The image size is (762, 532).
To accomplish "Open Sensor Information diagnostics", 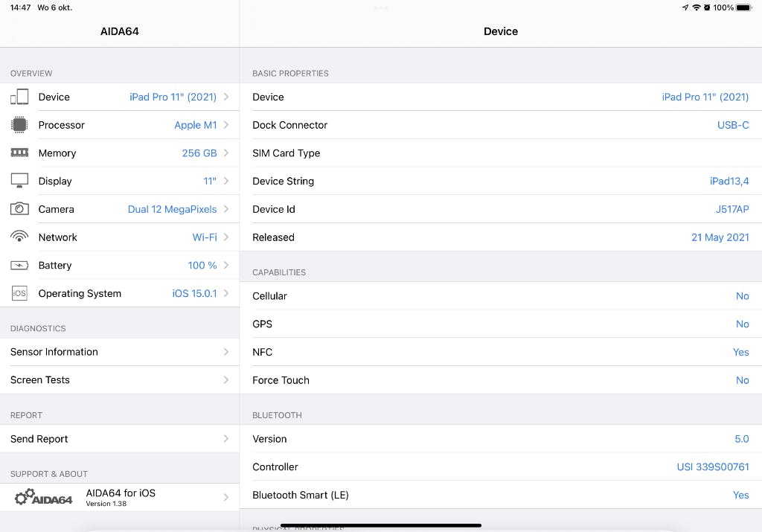I will [120, 352].
